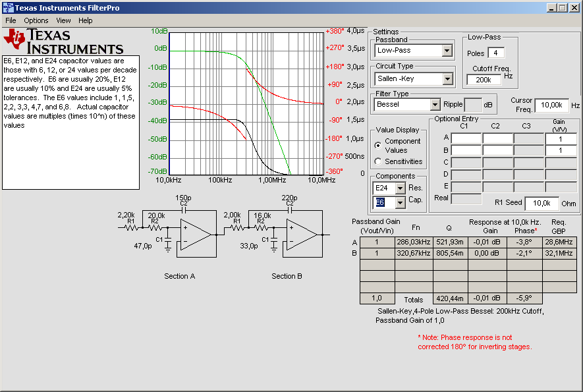Click the 4,0µs group delay axis label
Viewport: 583px width, 392px height.
click(x=356, y=31)
